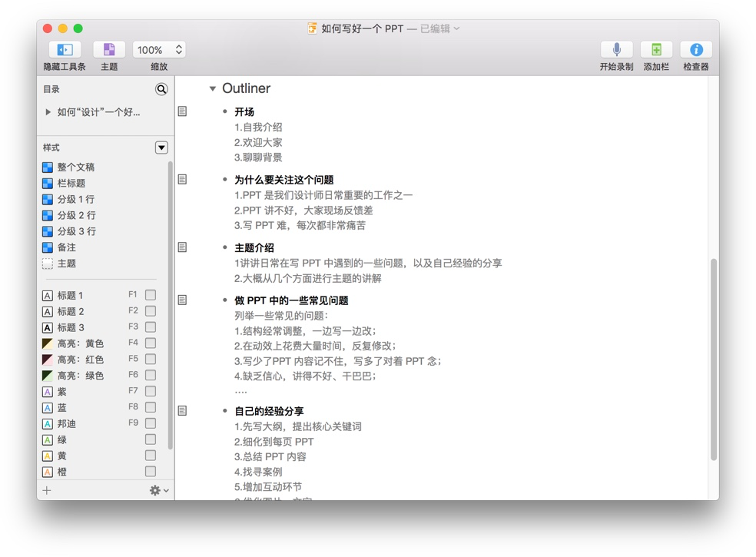The image size is (756, 557).
Task: Open the gear actions menu
Action: click(158, 490)
